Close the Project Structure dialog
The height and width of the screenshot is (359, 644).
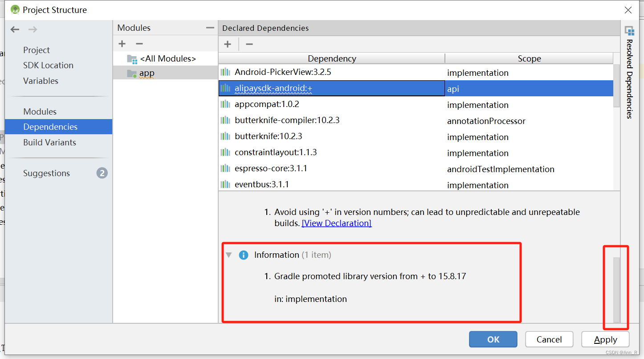pos(628,10)
